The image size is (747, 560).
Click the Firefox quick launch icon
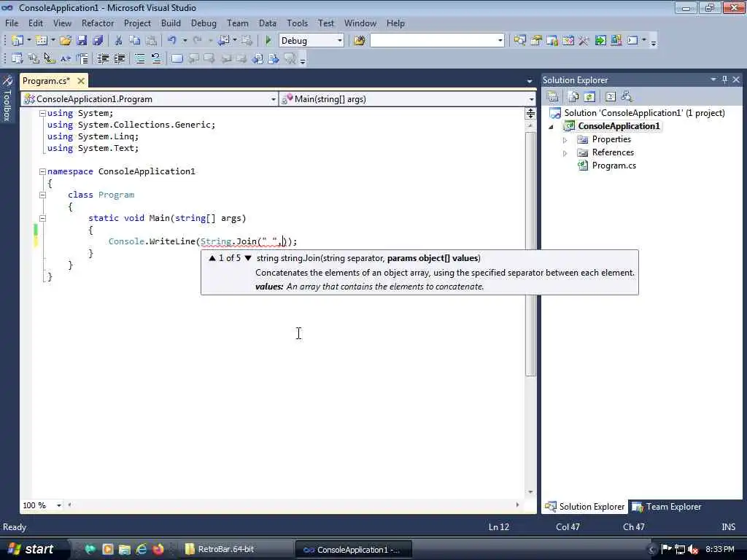pos(158,549)
